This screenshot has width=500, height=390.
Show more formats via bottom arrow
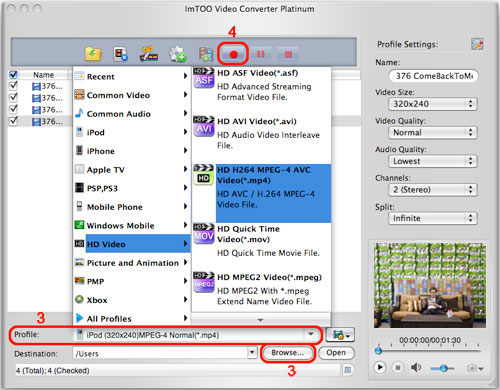click(261, 320)
